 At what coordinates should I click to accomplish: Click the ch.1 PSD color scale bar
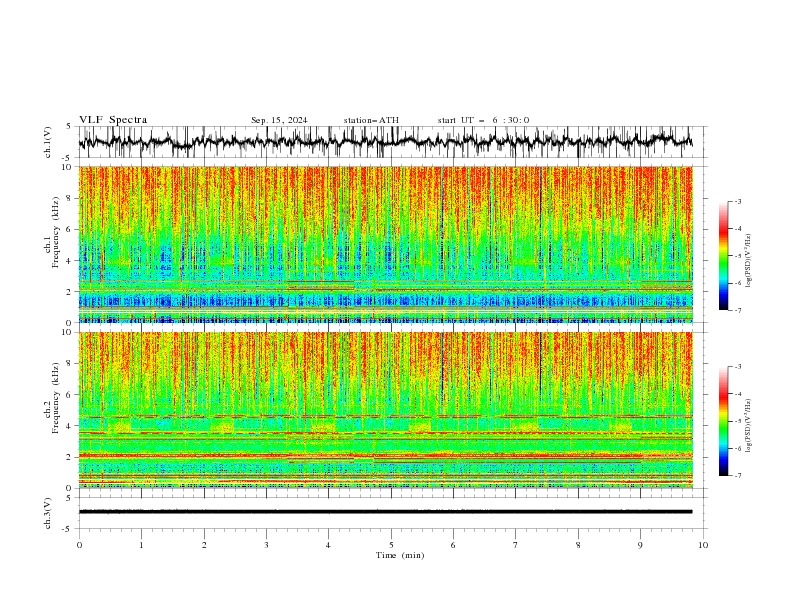(x=723, y=256)
